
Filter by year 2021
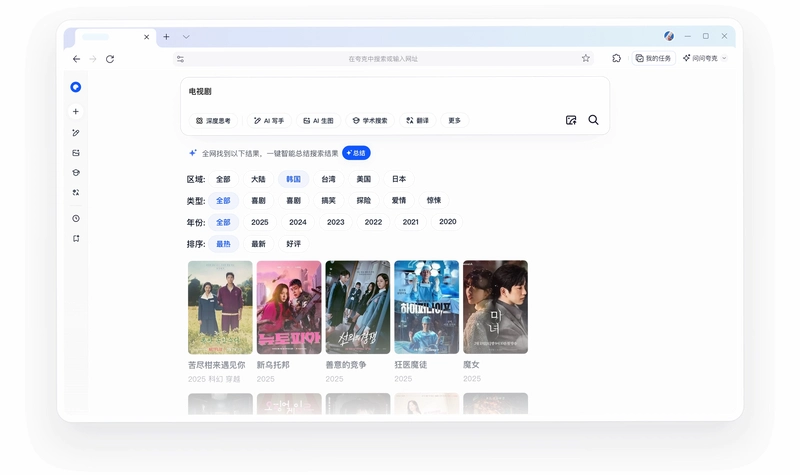click(411, 222)
